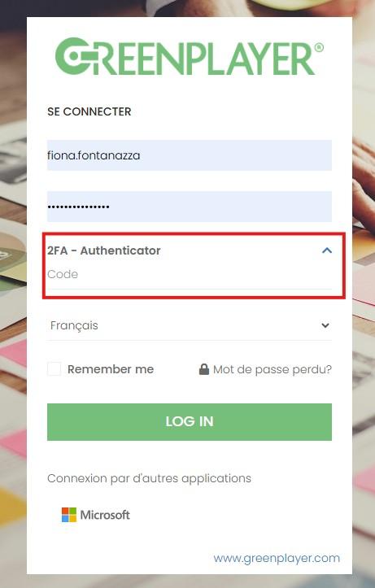This screenshot has width=375, height=588.
Task: Sign in with Microsoft
Action: pos(96,515)
